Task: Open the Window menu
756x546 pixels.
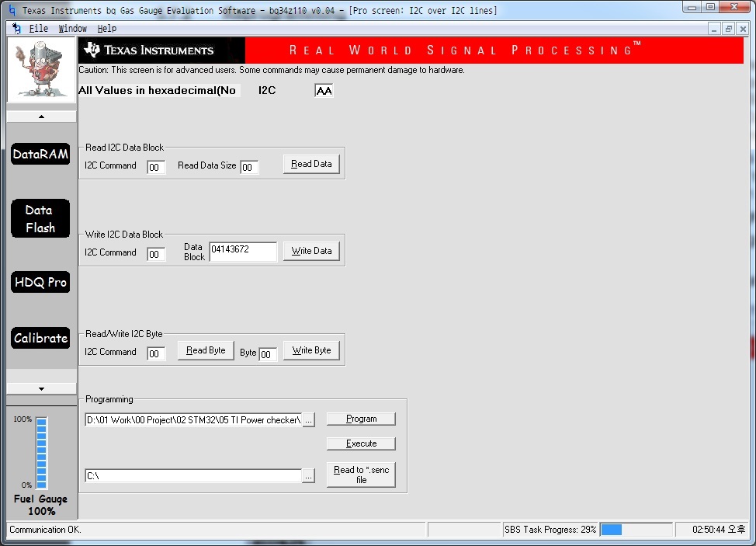Action: 72,29
